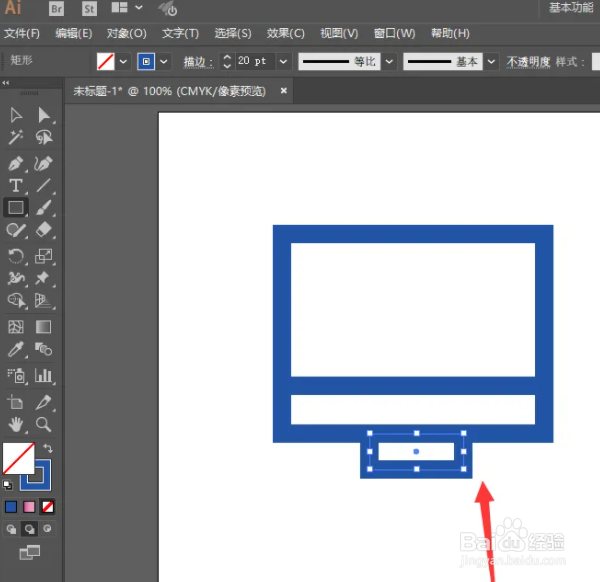Open Adobe Stock via St icon
The image size is (600, 582).
pyautogui.click(x=89, y=8)
